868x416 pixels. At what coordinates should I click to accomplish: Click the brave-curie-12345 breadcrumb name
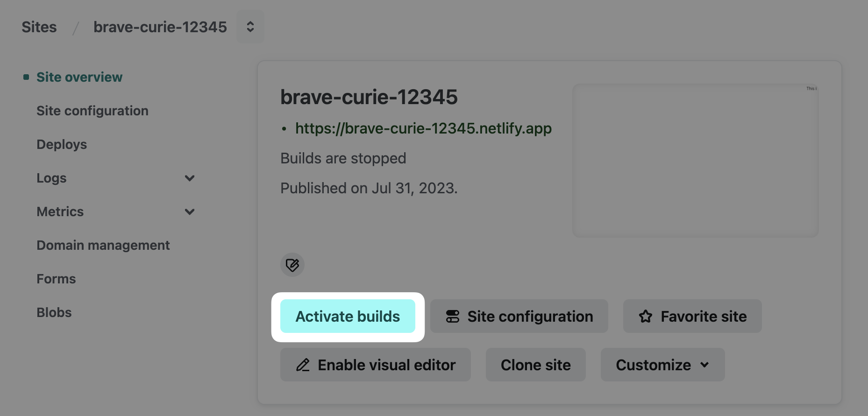[160, 27]
